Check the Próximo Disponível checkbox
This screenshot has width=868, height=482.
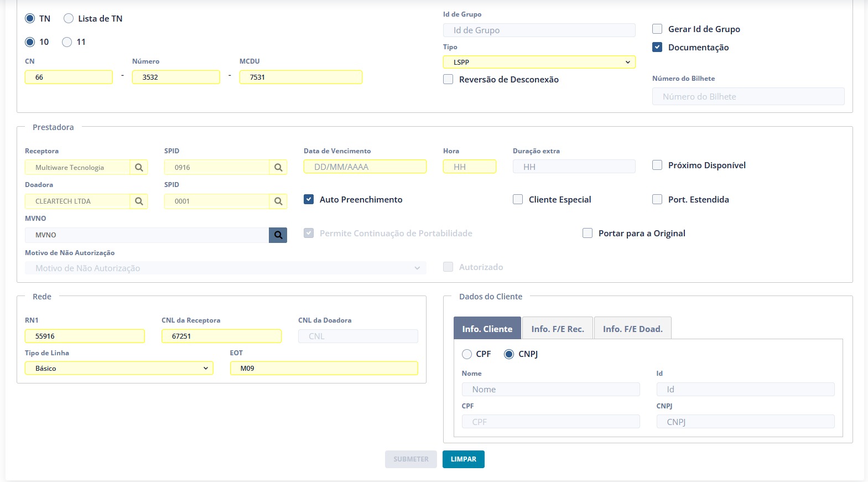[657, 165]
